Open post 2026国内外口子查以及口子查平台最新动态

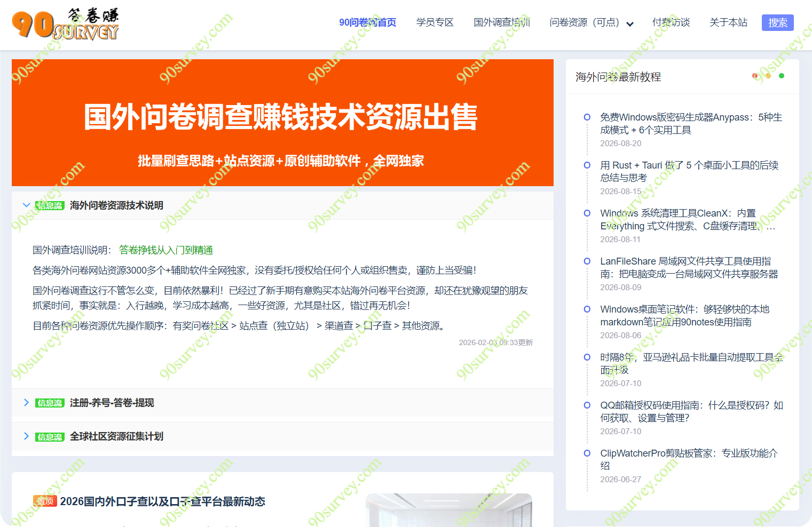(x=163, y=501)
